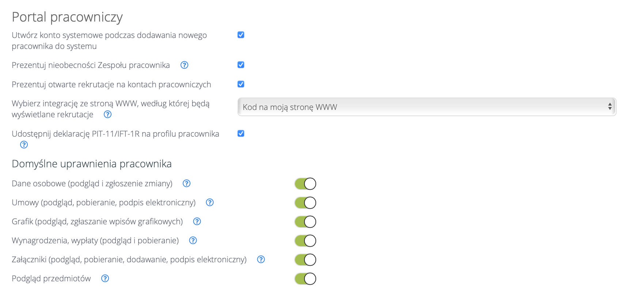Show help for Załączniki permission
The image size is (644, 293).
pos(261,259)
